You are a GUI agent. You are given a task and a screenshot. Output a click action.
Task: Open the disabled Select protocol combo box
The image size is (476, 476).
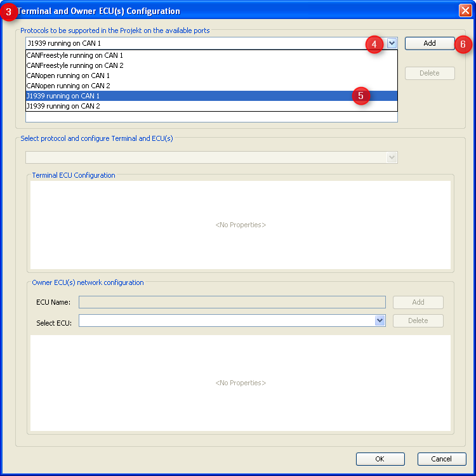211,157
